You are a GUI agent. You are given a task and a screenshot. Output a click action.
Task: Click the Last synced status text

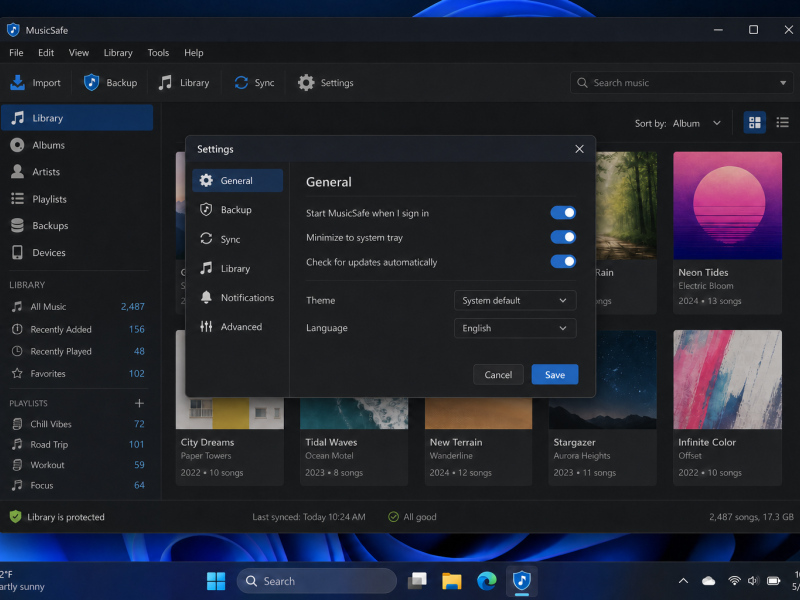pos(309,517)
